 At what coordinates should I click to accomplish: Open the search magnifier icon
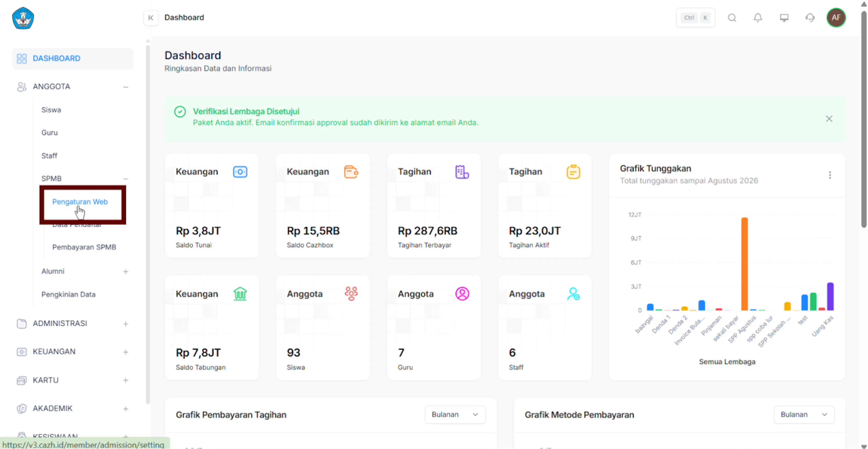click(x=732, y=17)
